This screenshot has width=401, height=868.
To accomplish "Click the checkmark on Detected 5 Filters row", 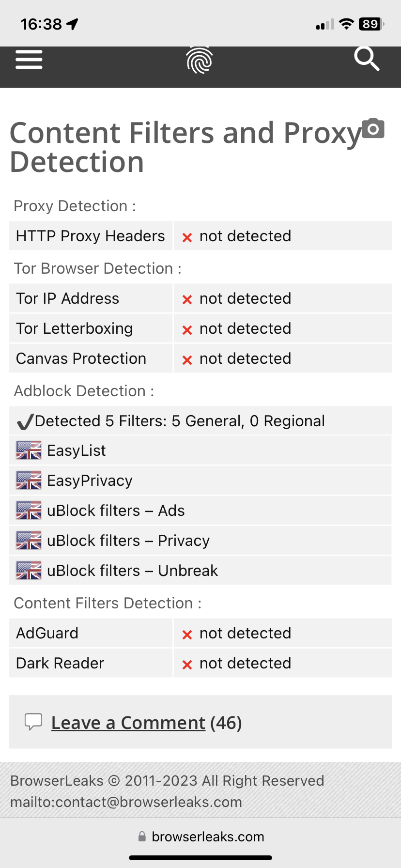I will 25,420.
